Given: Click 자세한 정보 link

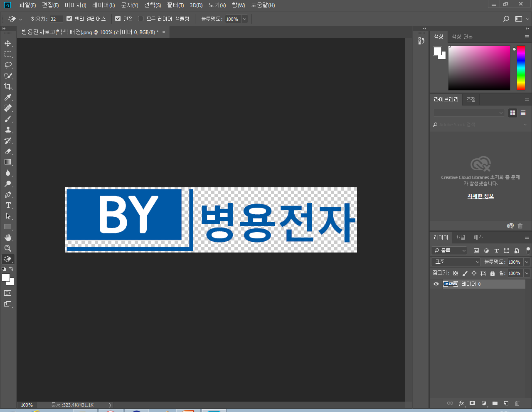Looking at the screenshot, I should pyautogui.click(x=480, y=196).
